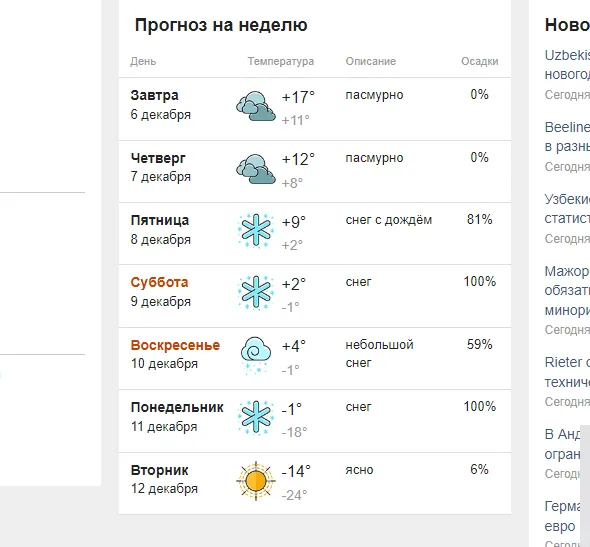Viewport: 590px width, 547px height.
Task: Select the Завтра forecast row
Action: click(x=315, y=109)
